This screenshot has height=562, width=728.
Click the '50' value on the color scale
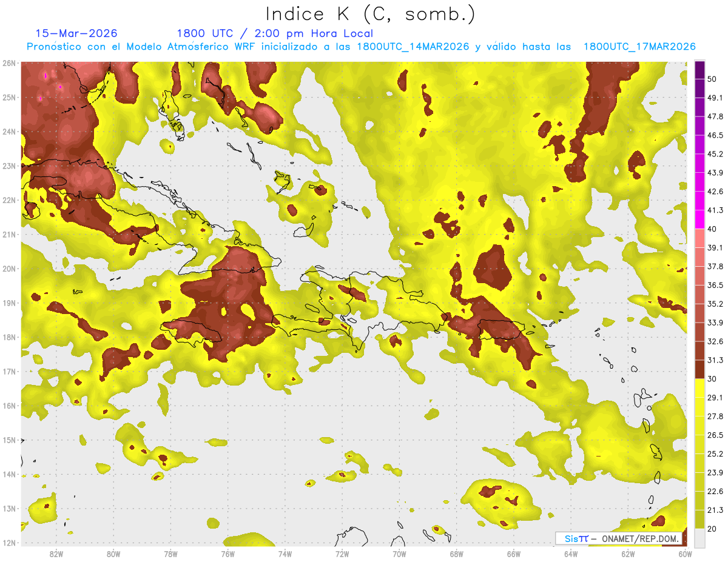point(713,79)
